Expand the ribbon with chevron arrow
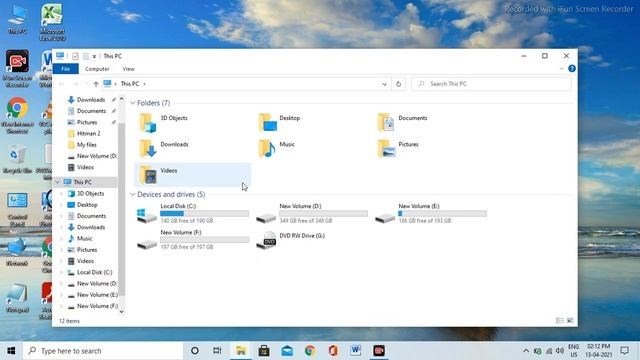 pyautogui.click(x=562, y=69)
